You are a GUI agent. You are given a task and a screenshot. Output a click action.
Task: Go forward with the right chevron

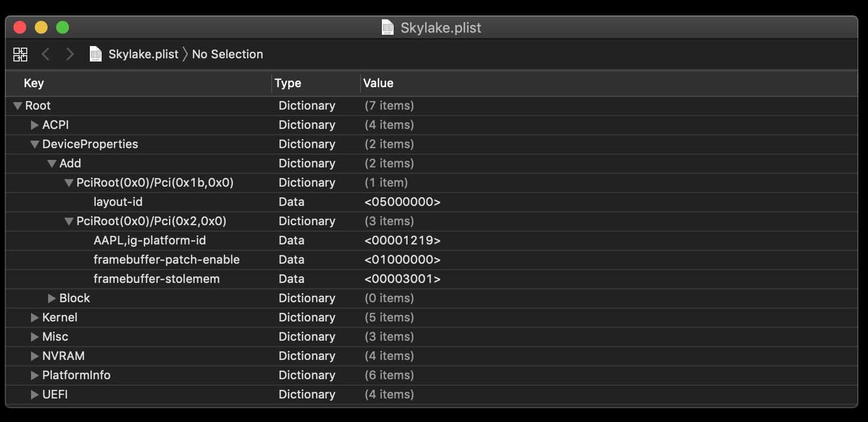[x=70, y=54]
